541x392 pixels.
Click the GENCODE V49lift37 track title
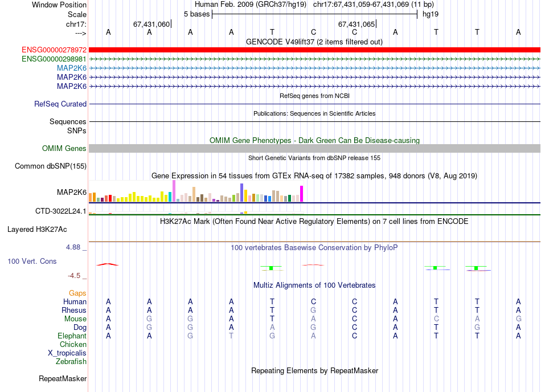314,42
